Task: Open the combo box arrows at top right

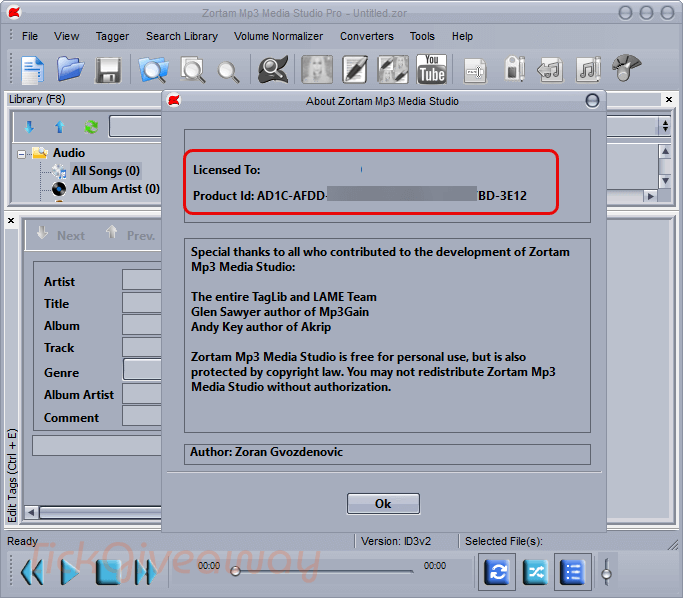Action: click(665, 126)
